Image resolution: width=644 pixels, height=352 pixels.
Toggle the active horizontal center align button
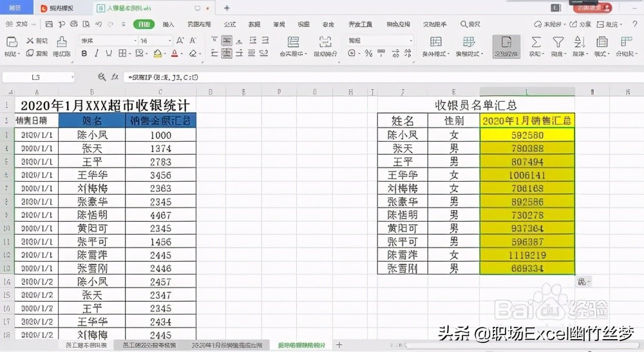[227, 53]
